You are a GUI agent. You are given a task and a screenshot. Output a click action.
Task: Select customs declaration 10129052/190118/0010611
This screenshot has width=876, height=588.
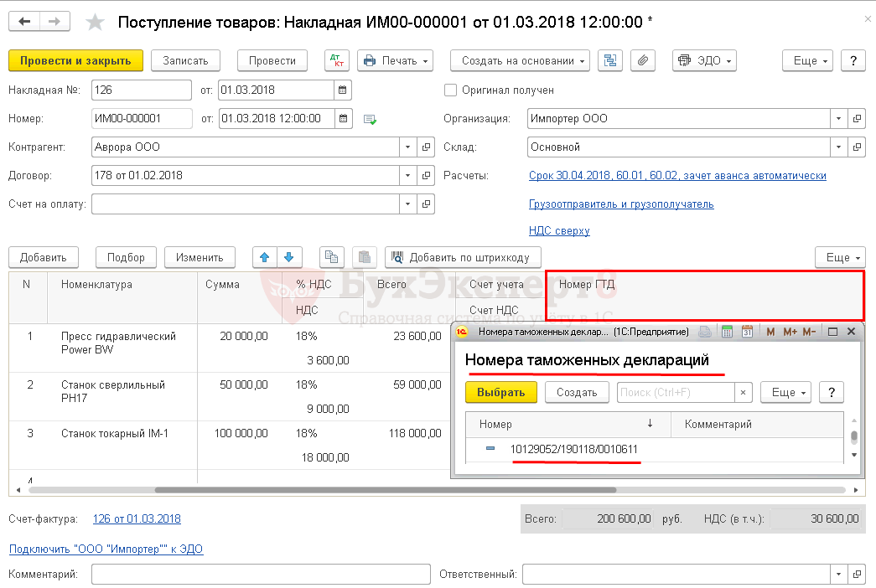pos(573,450)
